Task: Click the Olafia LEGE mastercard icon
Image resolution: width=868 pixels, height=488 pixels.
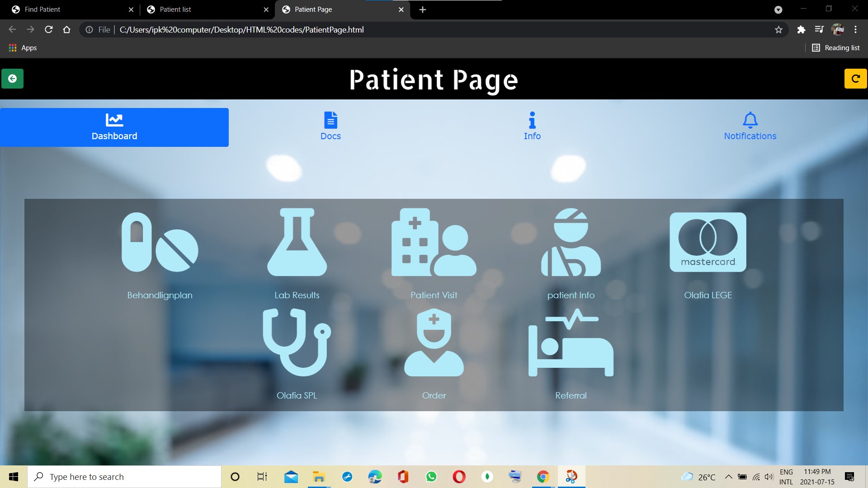Action: pyautogui.click(x=708, y=243)
